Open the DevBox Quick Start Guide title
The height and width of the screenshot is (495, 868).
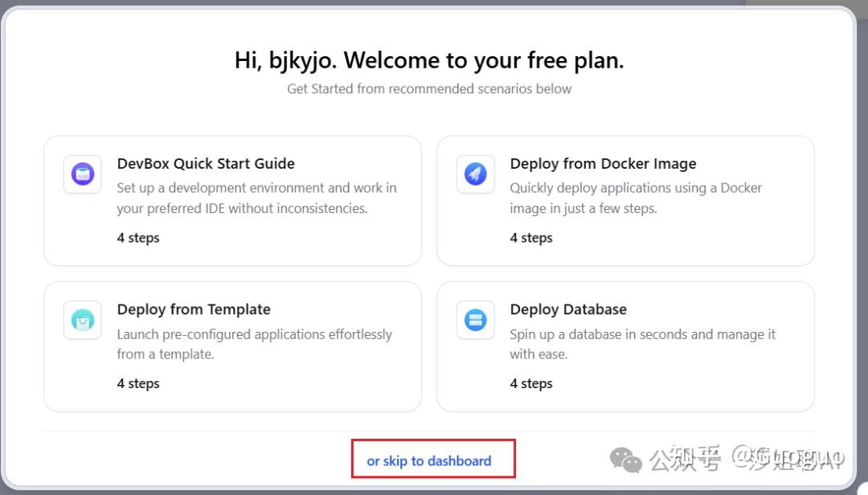pyautogui.click(x=206, y=164)
